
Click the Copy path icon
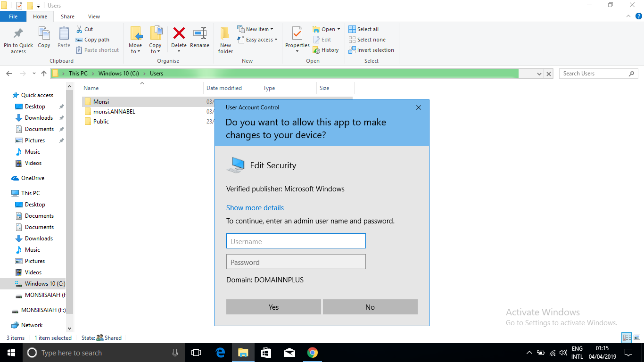click(x=79, y=40)
